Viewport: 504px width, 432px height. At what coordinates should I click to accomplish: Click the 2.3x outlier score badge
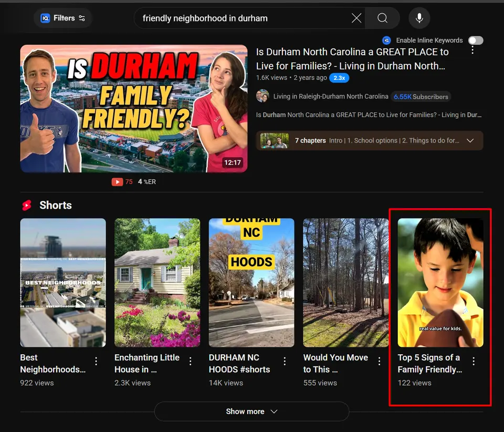point(339,78)
